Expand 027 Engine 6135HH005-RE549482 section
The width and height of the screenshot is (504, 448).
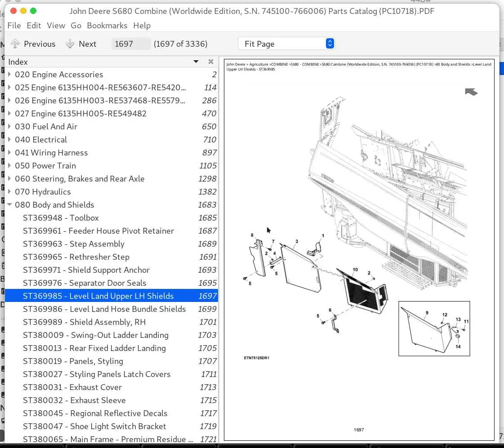9,113
